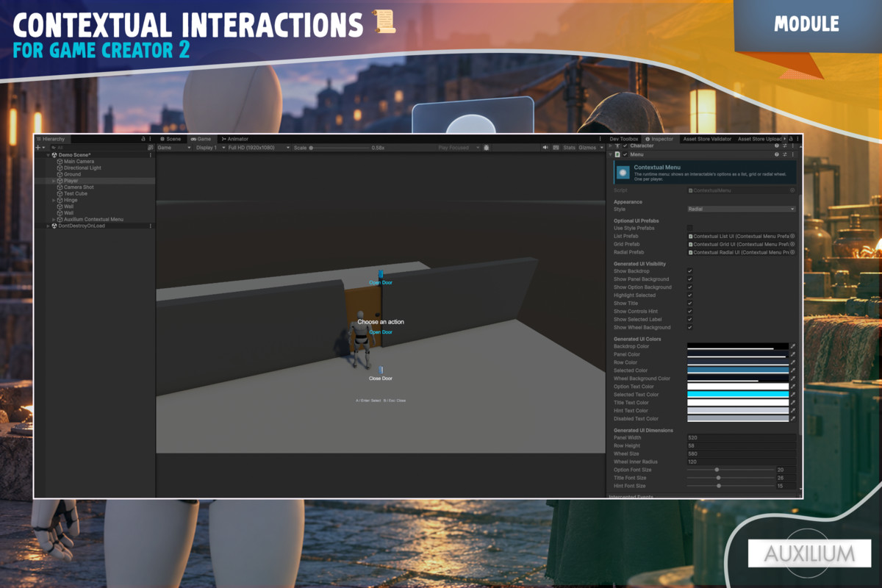Open help for the Menu component
The width and height of the screenshot is (882, 588).
[x=777, y=155]
